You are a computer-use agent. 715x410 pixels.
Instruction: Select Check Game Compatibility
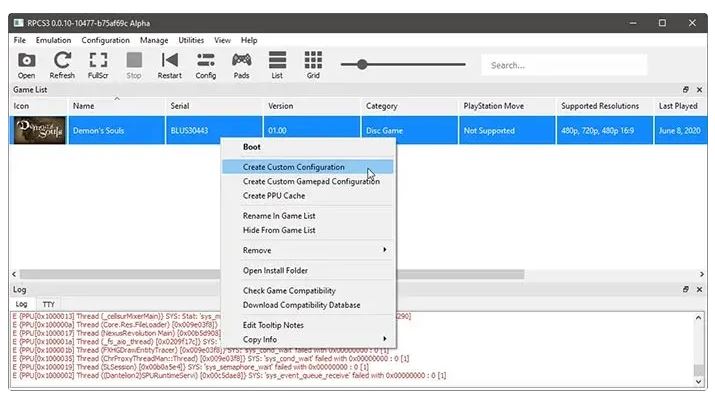(x=308, y=291)
